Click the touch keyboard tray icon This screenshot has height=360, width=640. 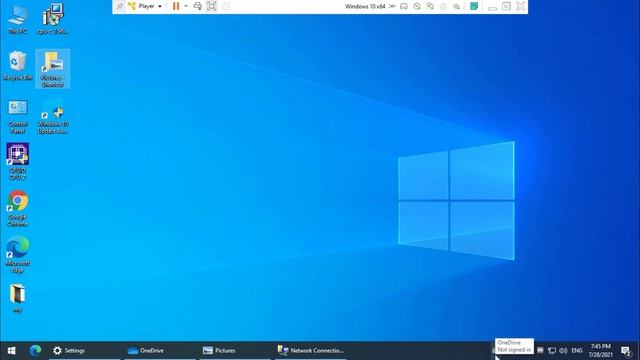pyautogui.click(x=540, y=350)
